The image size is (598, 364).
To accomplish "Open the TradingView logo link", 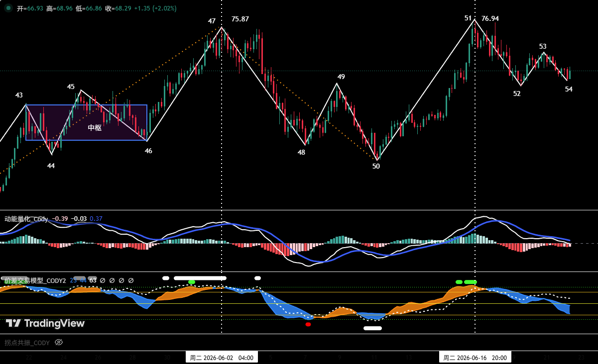I will [45, 323].
